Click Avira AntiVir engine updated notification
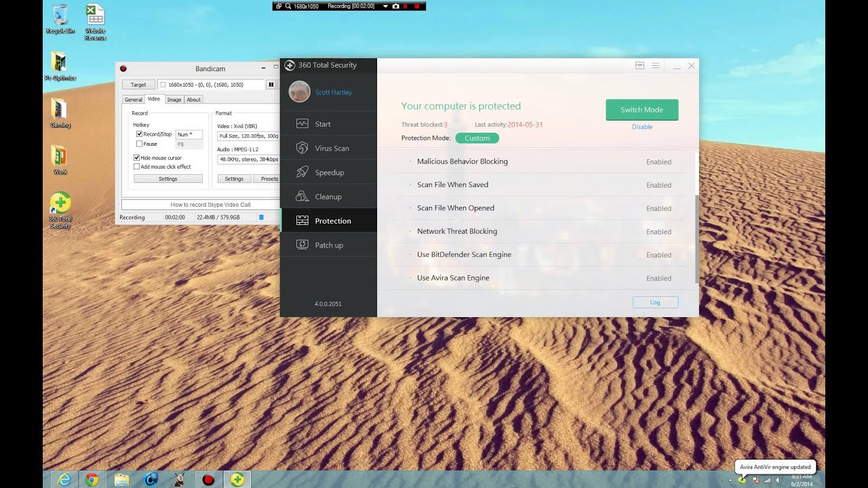 [x=775, y=467]
